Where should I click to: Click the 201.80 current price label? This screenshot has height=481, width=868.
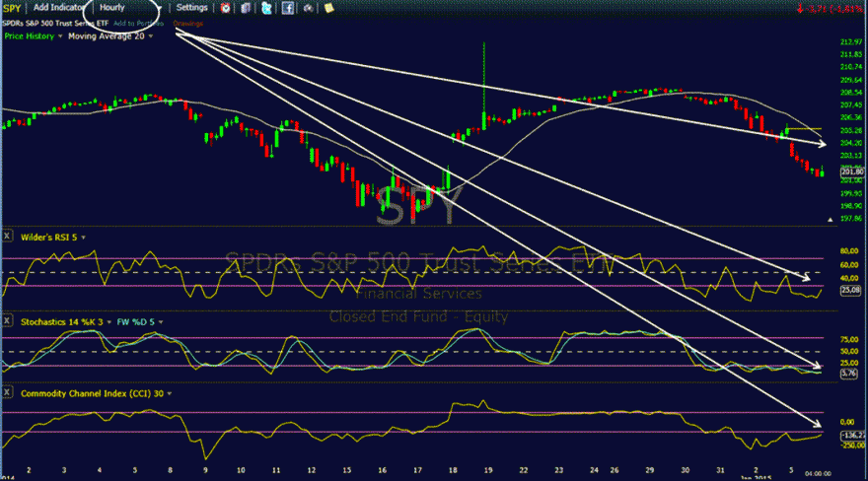click(x=851, y=172)
